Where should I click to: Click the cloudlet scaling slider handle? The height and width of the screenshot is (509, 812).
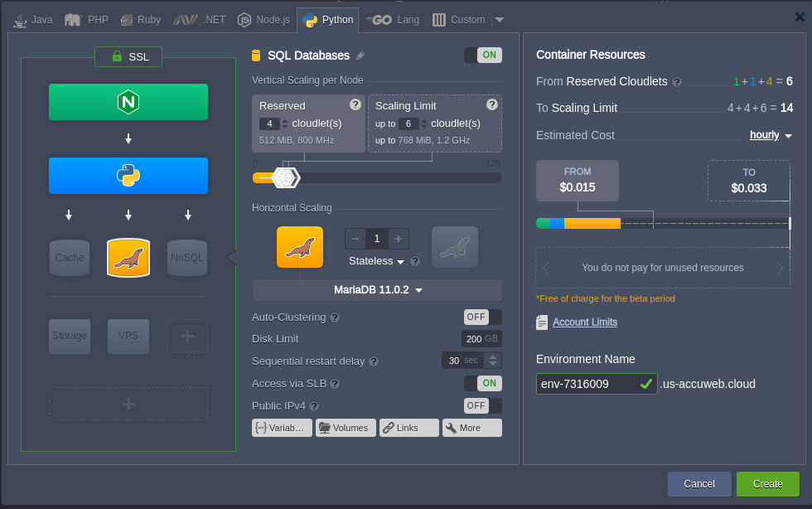pyautogui.click(x=285, y=177)
